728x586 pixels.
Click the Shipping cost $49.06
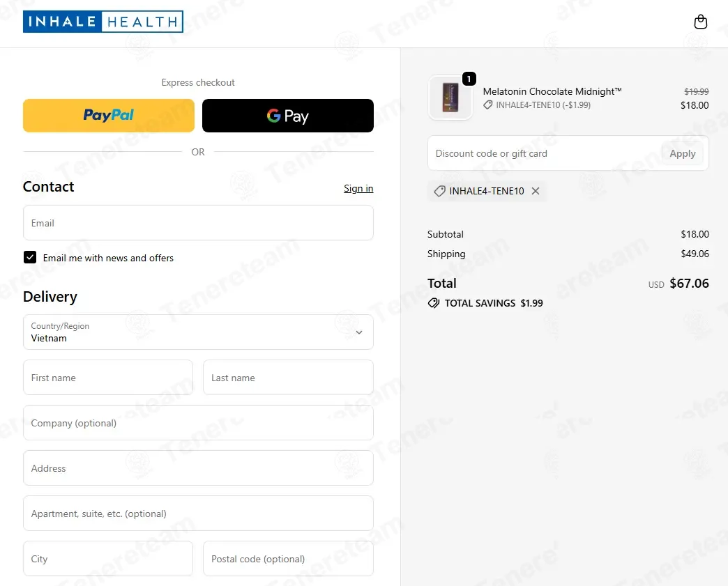(x=695, y=254)
